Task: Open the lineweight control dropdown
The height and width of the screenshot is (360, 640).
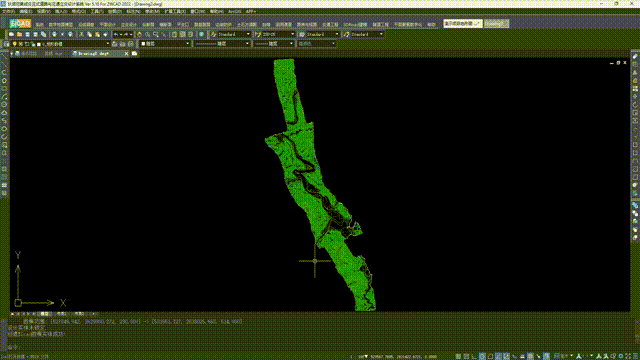Action: pyautogui.click(x=291, y=44)
